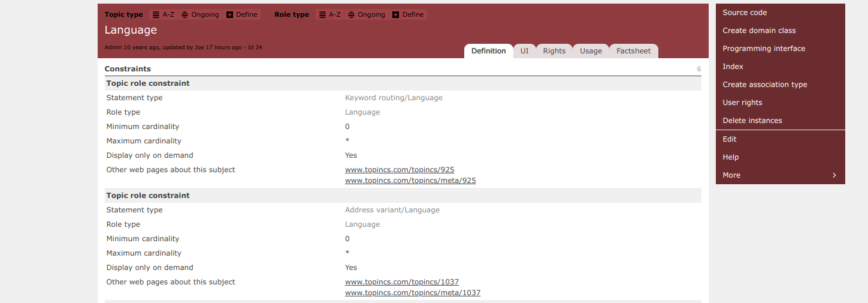Choose Create domain class
The width and height of the screenshot is (868, 303).
pos(759,31)
